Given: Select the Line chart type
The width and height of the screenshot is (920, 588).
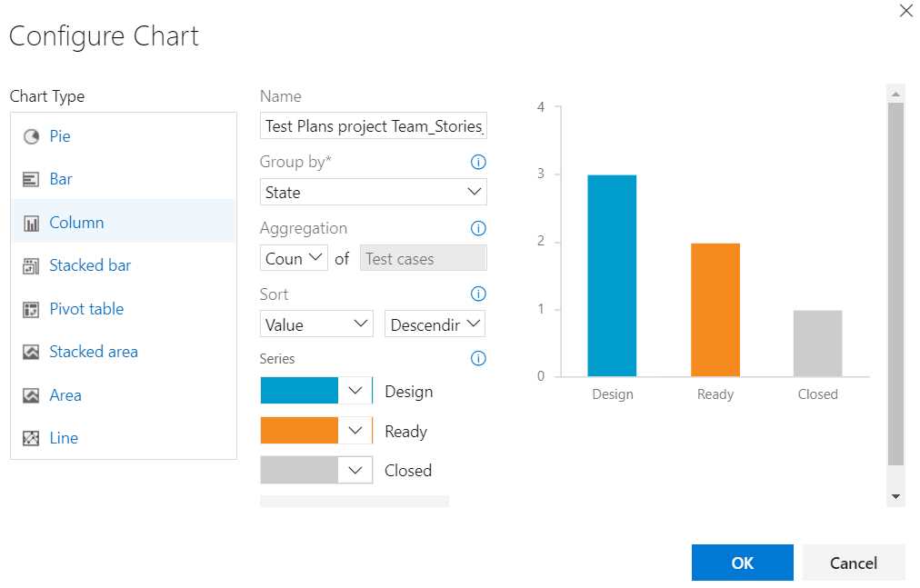Looking at the screenshot, I should (64, 437).
